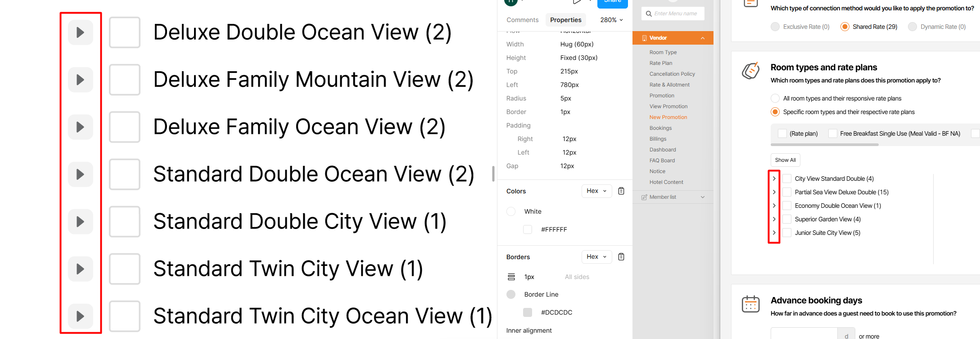Switch to the Comments tab
Viewport: 980px width, 339px height.
(x=523, y=20)
